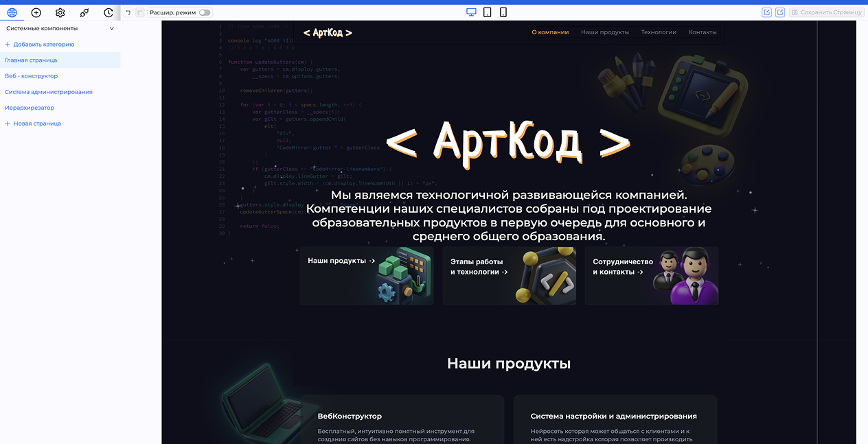Click the ВебКонструктор product card title

[x=350, y=416]
